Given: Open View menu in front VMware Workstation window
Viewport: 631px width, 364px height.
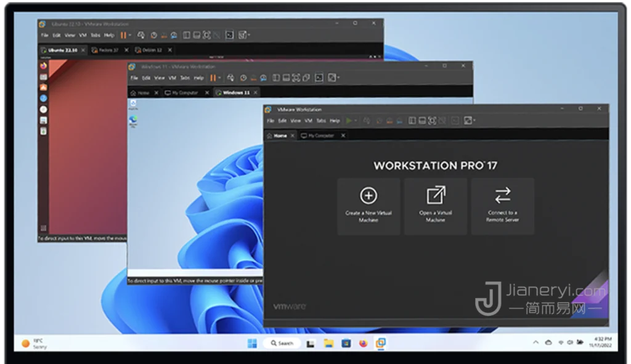Looking at the screenshot, I should 295,121.
